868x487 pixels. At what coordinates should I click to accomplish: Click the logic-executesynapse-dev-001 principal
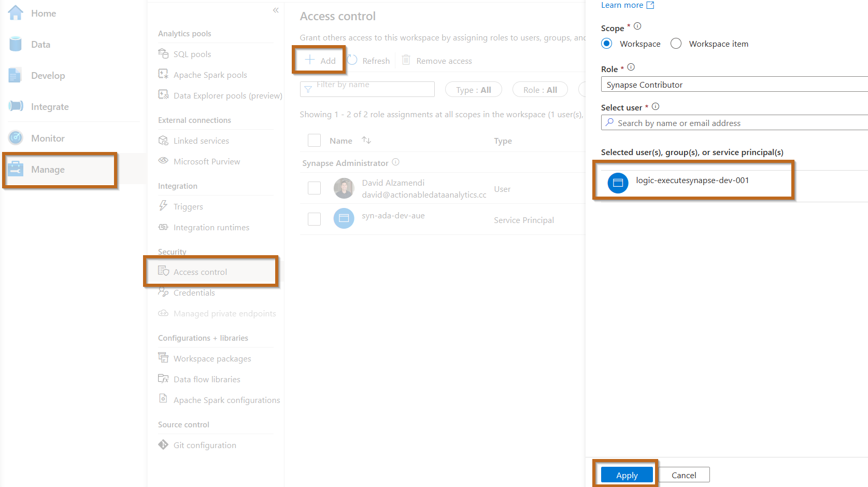[x=692, y=180]
